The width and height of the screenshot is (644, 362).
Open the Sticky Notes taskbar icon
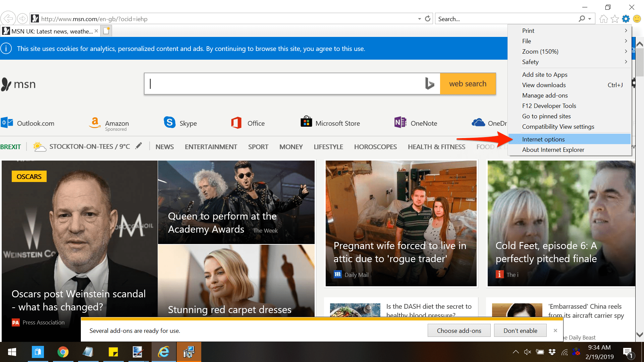tap(113, 352)
